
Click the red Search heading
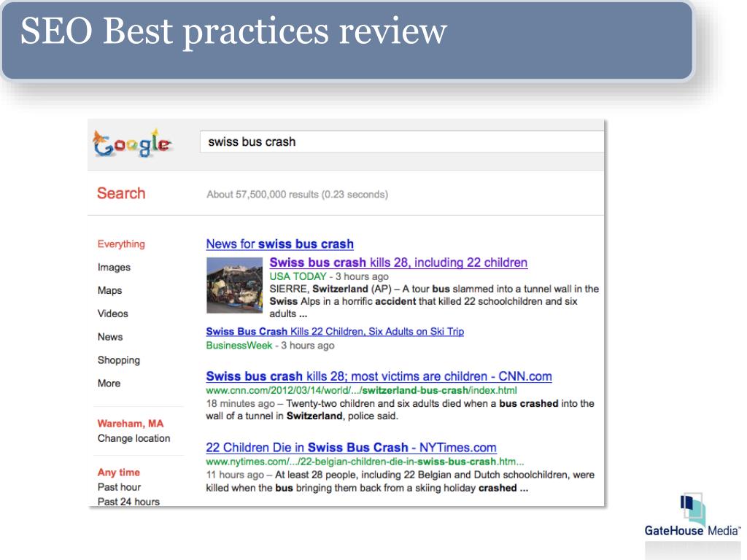pyautogui.click(x=121, y=193)
